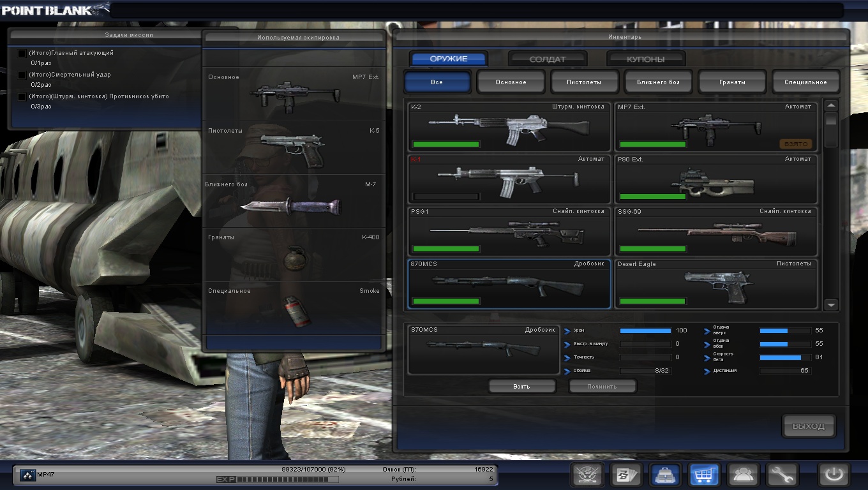Click the 'Урон' damage stat bar
The width and height of the screenshot is (868, 490).
(646, 330)
